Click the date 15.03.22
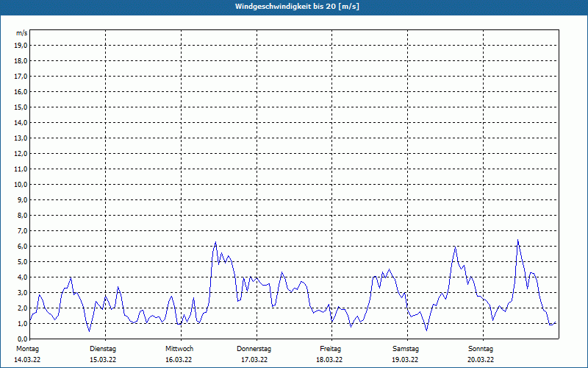 coord(103,360)
